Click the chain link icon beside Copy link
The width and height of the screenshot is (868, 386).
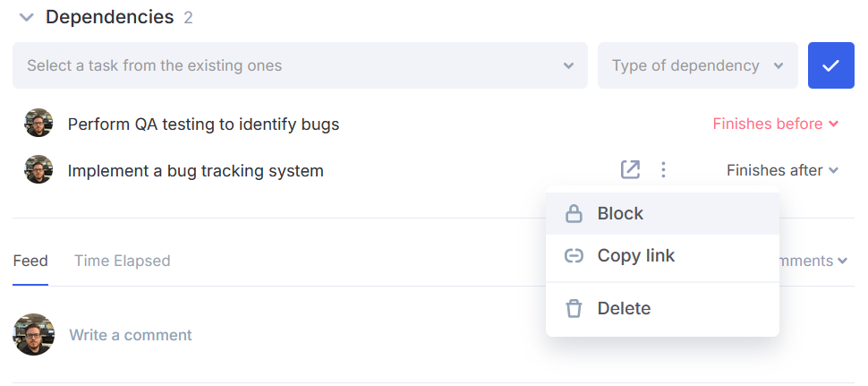point(574,256)
